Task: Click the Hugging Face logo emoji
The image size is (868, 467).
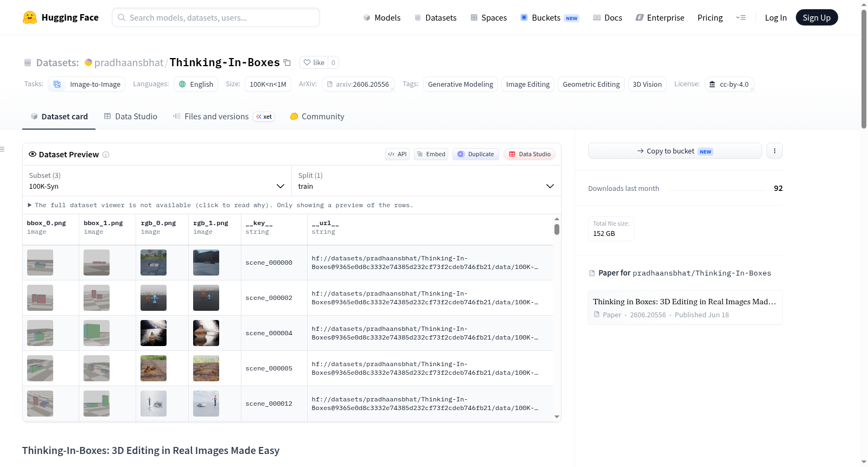Action: (x=30, y=17)
